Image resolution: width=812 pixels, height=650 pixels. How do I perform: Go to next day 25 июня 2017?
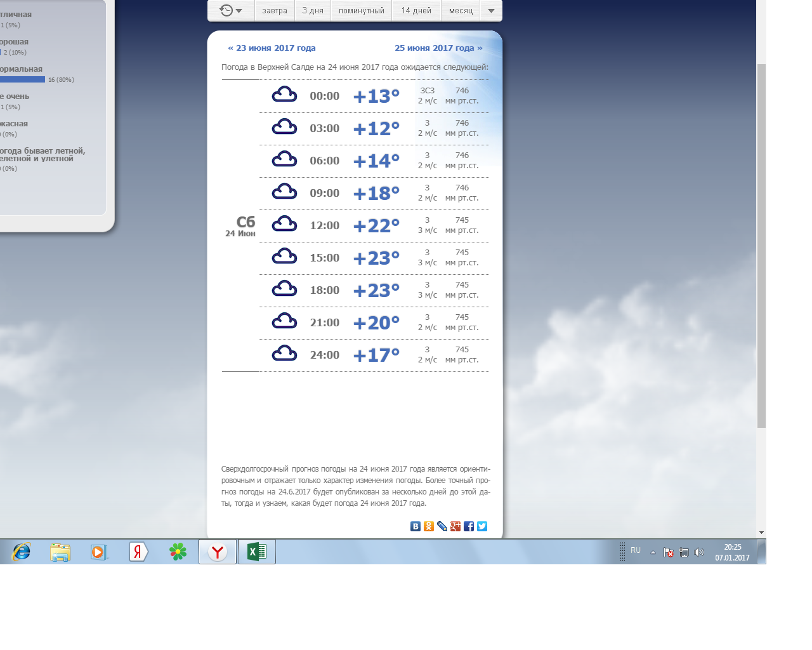pyautogui.click(x=438, y=48)
